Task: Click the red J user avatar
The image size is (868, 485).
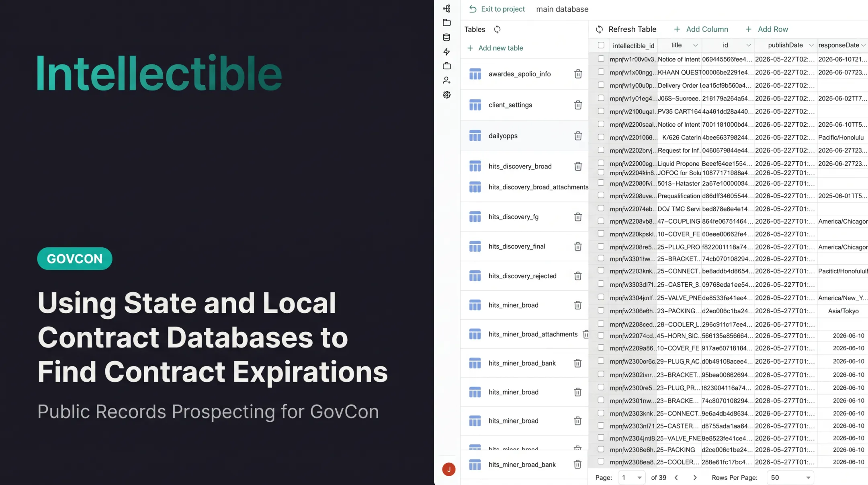Action: click(x=448, y=469)
